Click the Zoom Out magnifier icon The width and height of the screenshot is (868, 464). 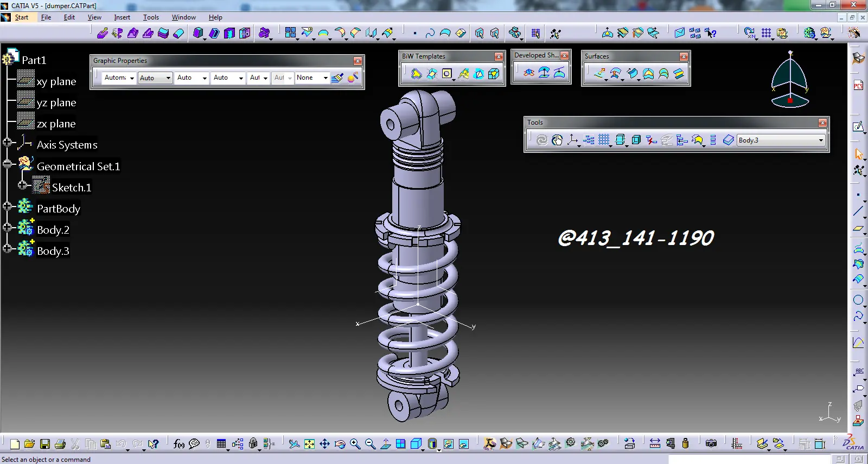(x=370, y=444)
